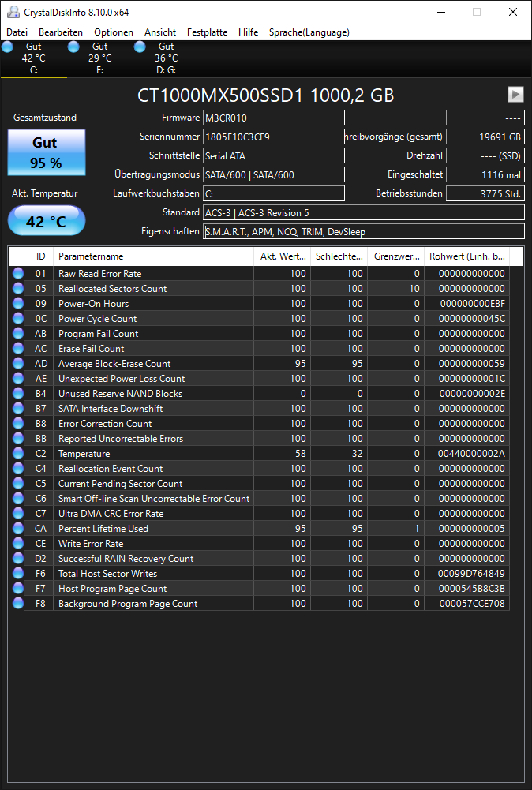Click status orb for Temperature row

click(x=18, y=454)
